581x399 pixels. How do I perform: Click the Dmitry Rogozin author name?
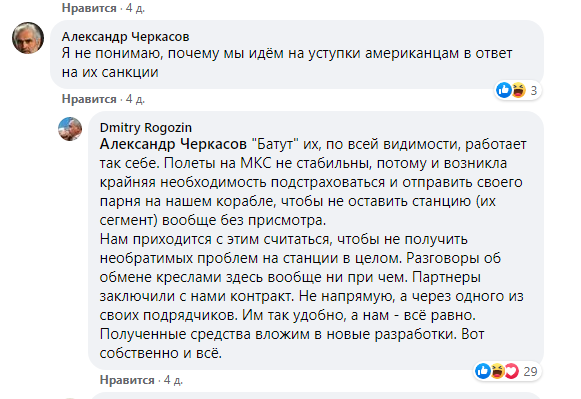[x=146, y=127]
